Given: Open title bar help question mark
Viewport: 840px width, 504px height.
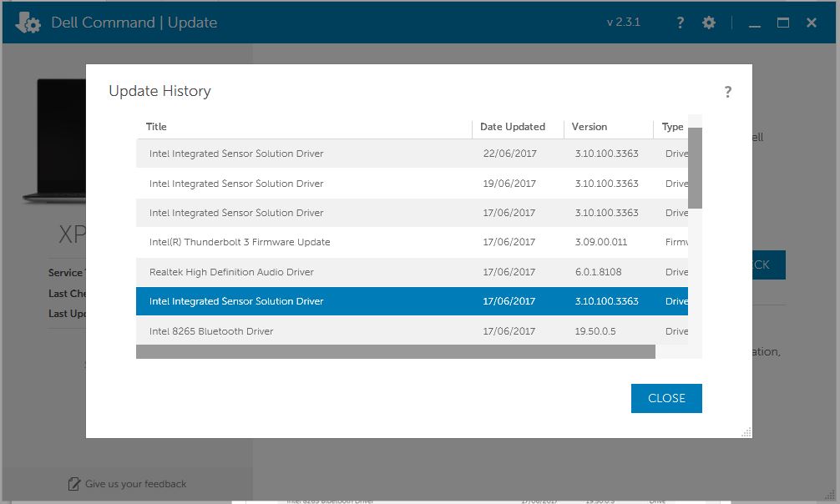Looking at the screenshot, I should pyautogui.click(x=679, y=23).
